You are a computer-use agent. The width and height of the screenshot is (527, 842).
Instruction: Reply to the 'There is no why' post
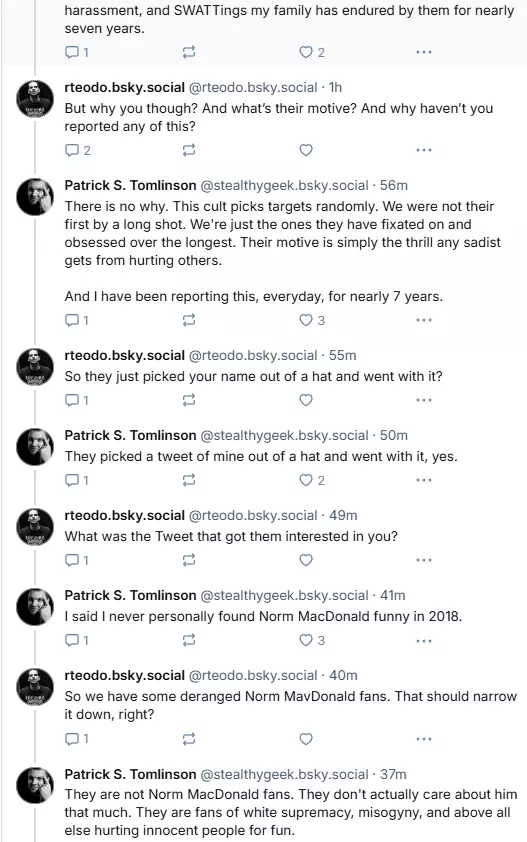pos(77,321)
